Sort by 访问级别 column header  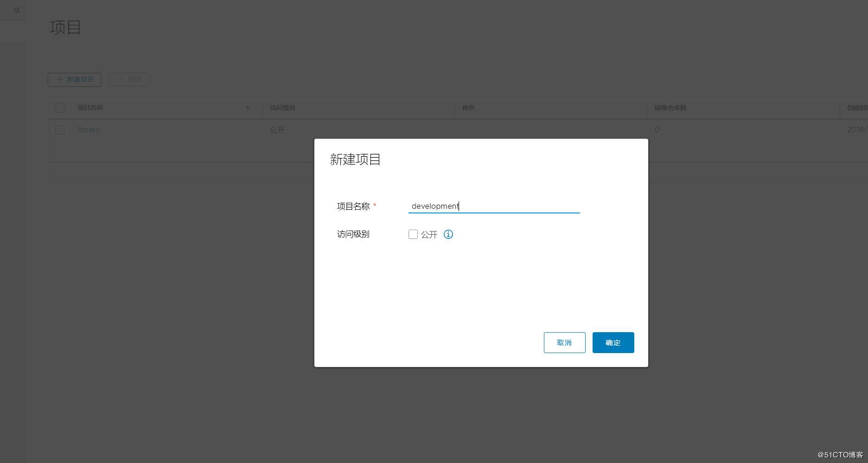tap(282, 108)
